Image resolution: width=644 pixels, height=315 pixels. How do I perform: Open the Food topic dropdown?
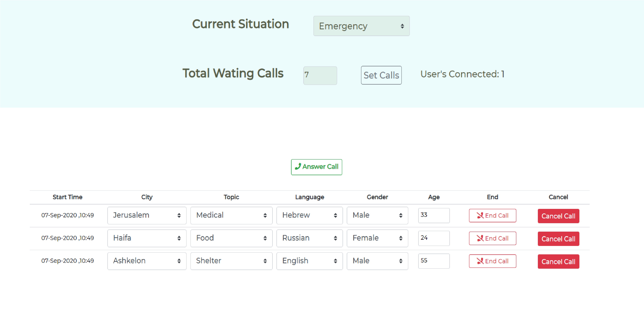[231, 238]
